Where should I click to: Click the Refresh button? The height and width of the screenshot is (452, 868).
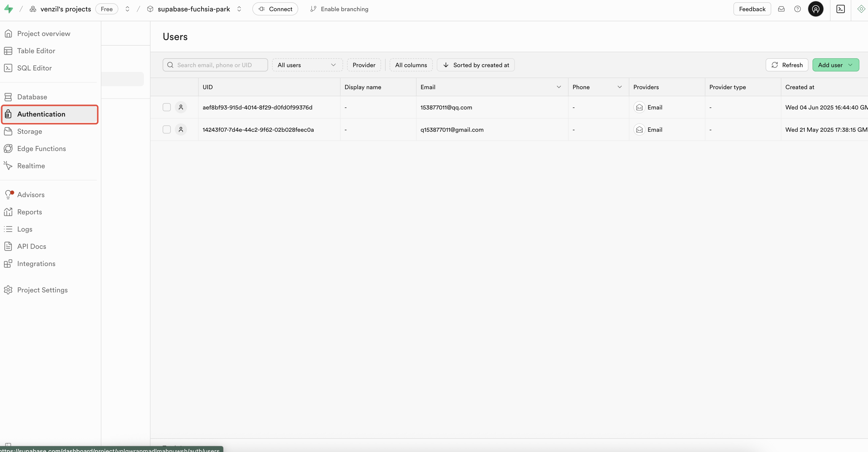point(787,65)
